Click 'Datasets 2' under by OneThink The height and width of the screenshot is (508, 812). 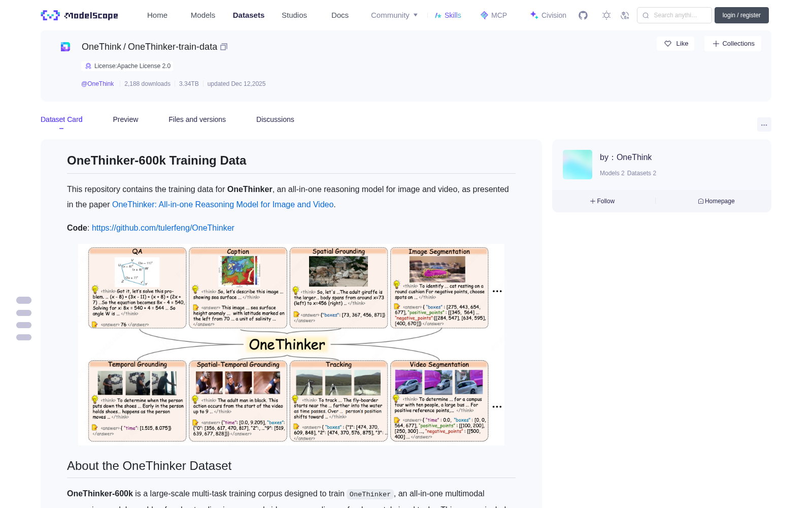tap(642, 173)
